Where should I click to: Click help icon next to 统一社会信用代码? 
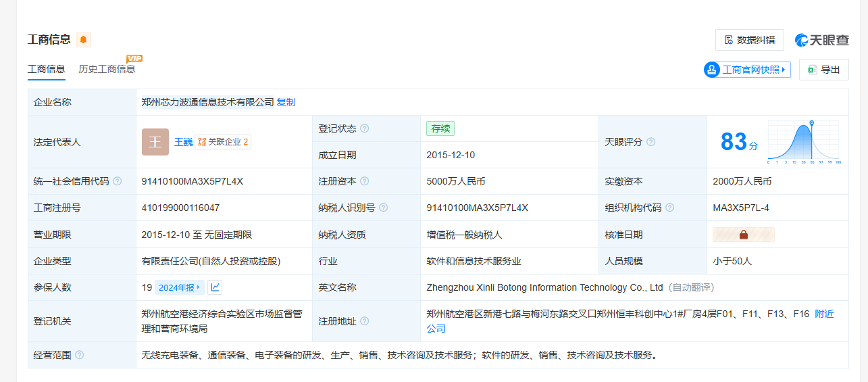[x=118, y=181]
